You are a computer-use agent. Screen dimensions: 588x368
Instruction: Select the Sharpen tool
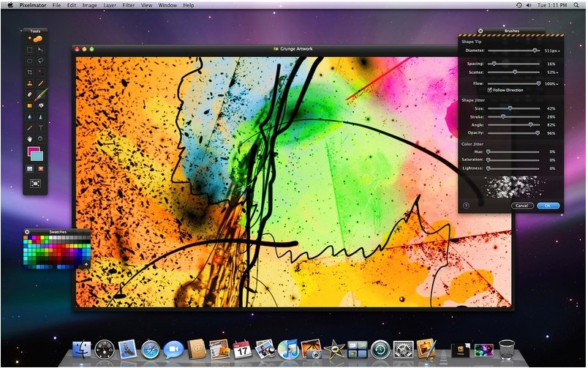(x=41, y=117)
